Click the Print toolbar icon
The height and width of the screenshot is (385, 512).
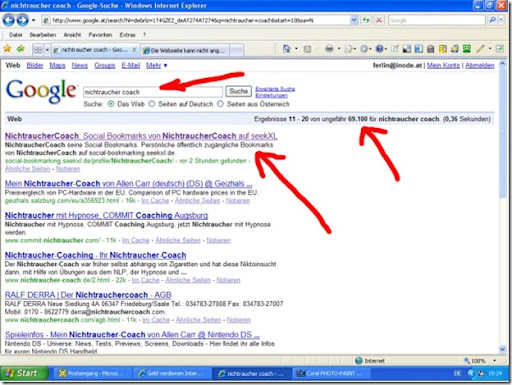click(329, 49)
